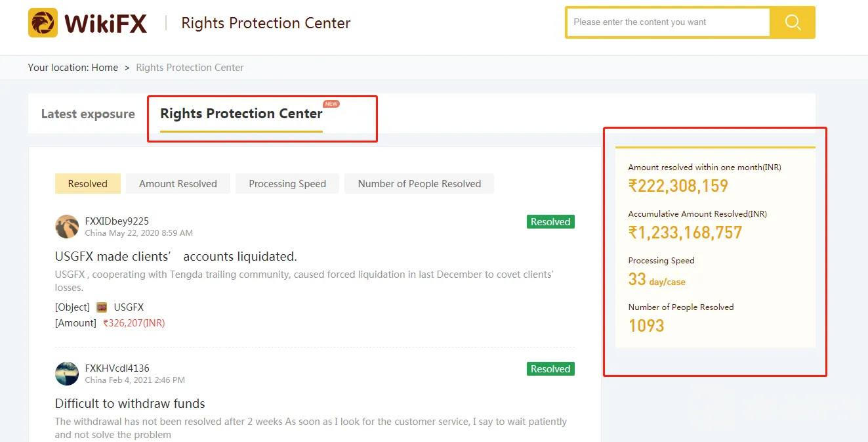Click the China Feb 4, 2021 timestamp
This screenshot has height=442, width=868.
tap(135, 380)
